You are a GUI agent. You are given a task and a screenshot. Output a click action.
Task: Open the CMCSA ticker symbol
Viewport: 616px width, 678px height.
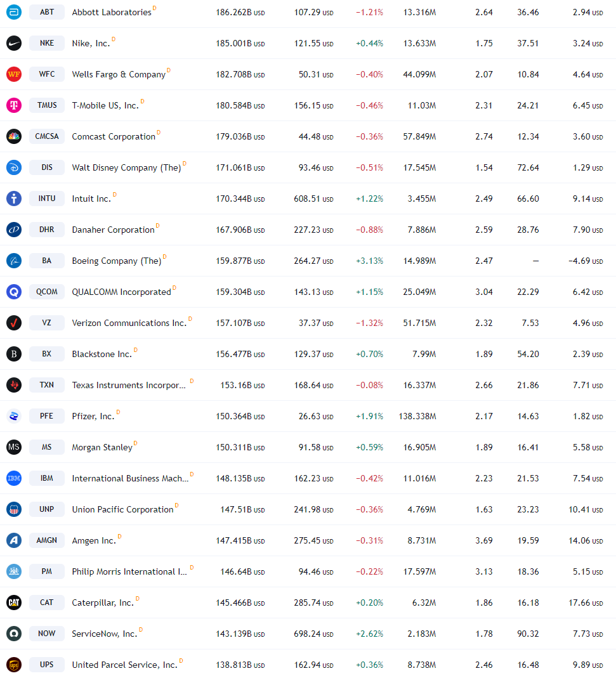point(47,136)
